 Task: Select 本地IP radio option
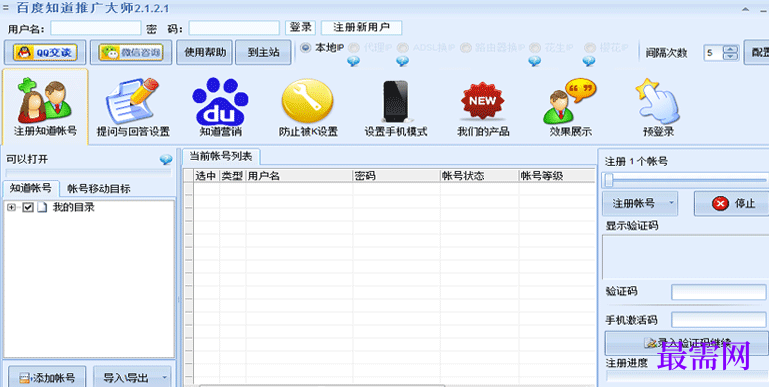point(306,48)
